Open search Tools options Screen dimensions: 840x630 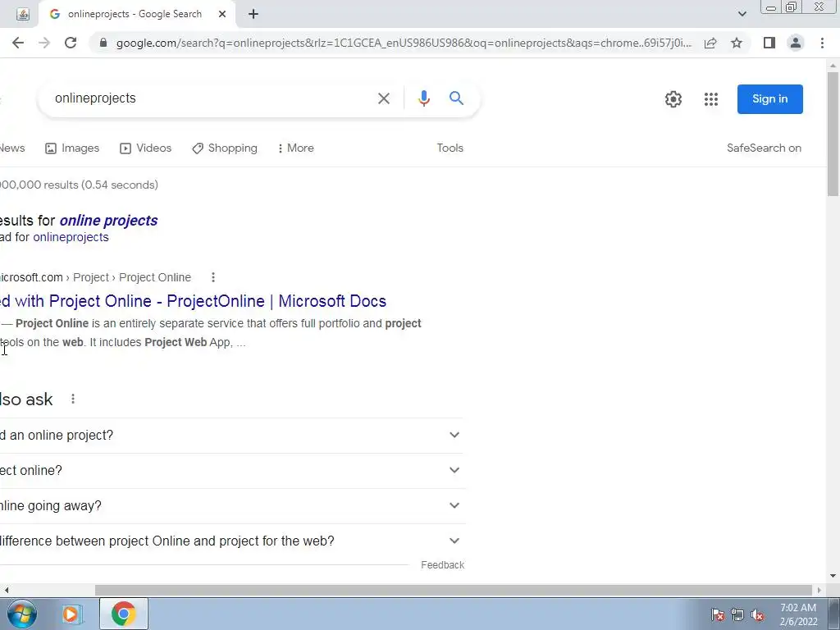point(450,148)
